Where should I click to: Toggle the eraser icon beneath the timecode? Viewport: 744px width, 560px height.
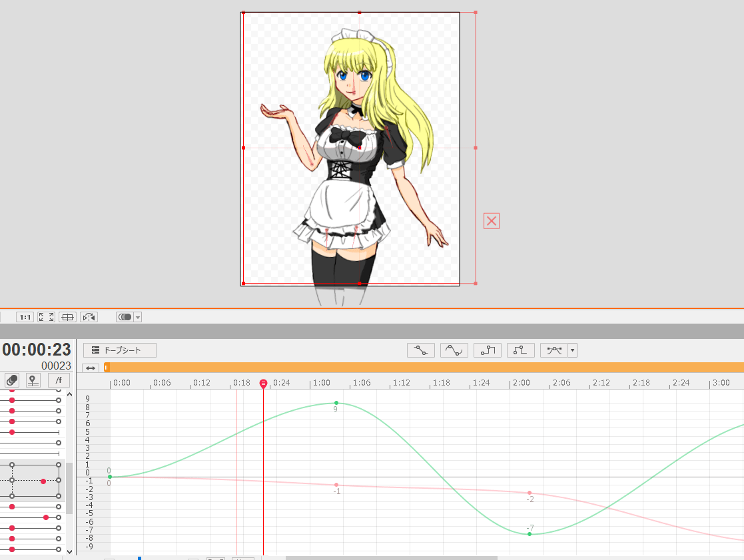[11, 380]
